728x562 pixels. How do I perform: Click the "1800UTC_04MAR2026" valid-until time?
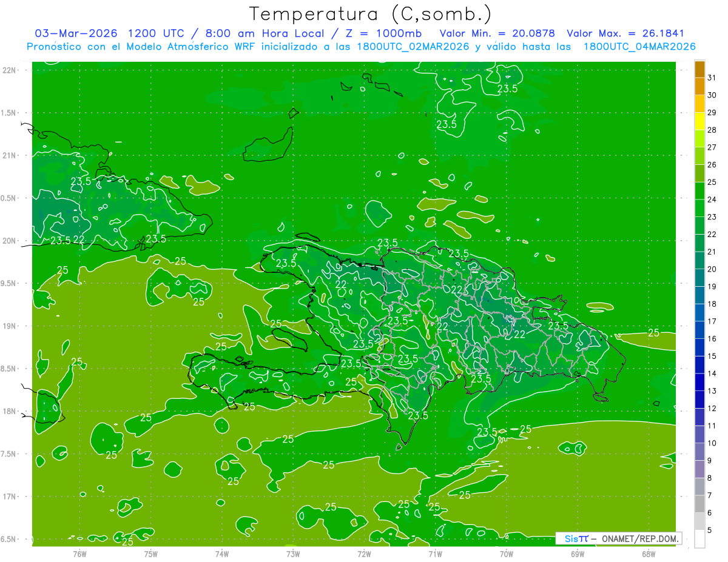tap(639, 47)
